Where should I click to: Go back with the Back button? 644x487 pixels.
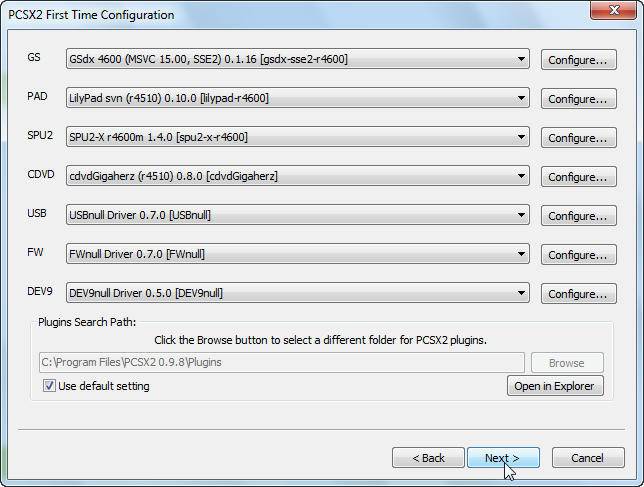pos(428,458)
